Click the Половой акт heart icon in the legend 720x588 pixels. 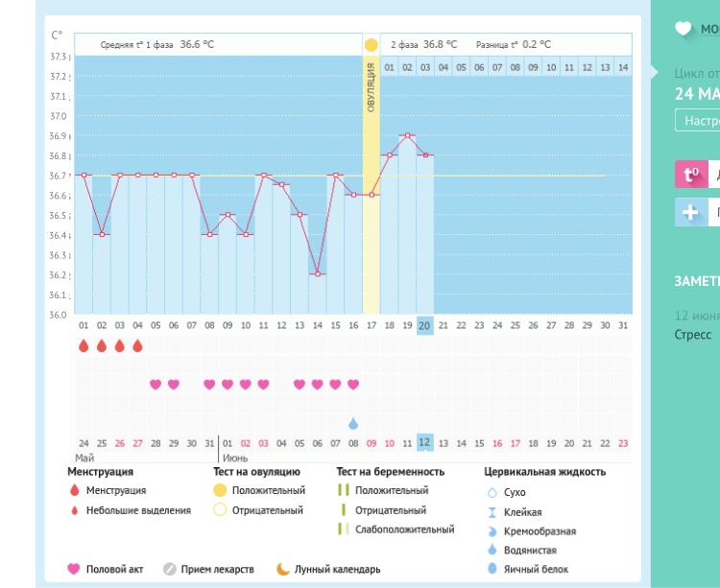click(74, 569)
